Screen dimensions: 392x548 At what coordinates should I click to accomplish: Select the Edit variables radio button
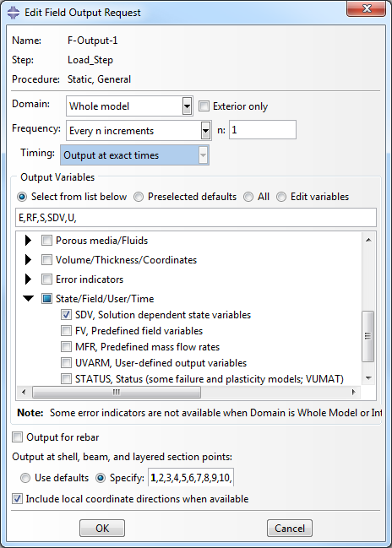[x=281, y=197]
